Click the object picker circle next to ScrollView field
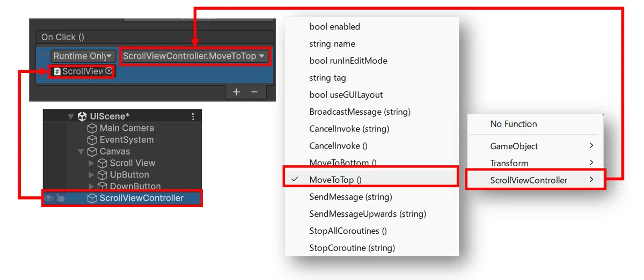 [x=109, y=71]
